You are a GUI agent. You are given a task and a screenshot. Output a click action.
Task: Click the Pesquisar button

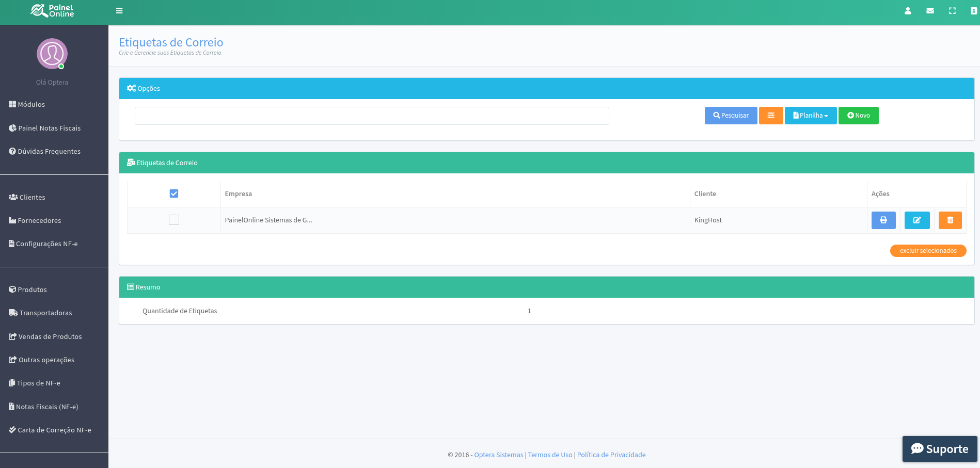click(x=731, y=116)
